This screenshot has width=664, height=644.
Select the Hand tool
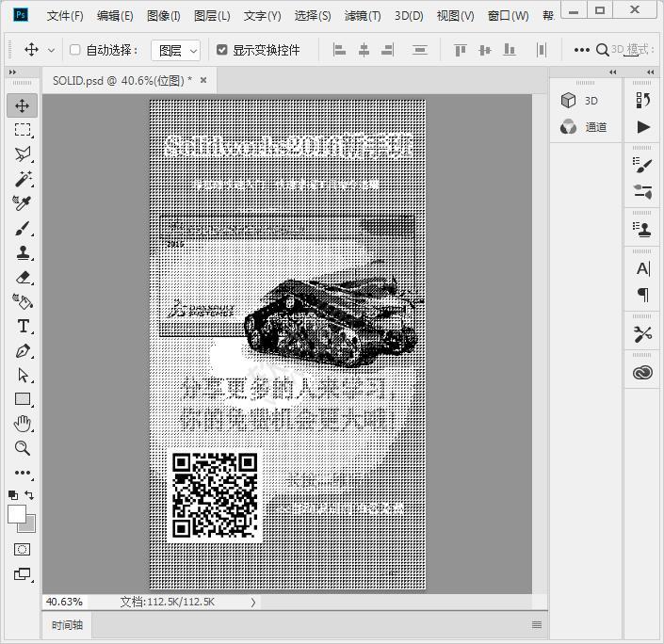(23, 424)
